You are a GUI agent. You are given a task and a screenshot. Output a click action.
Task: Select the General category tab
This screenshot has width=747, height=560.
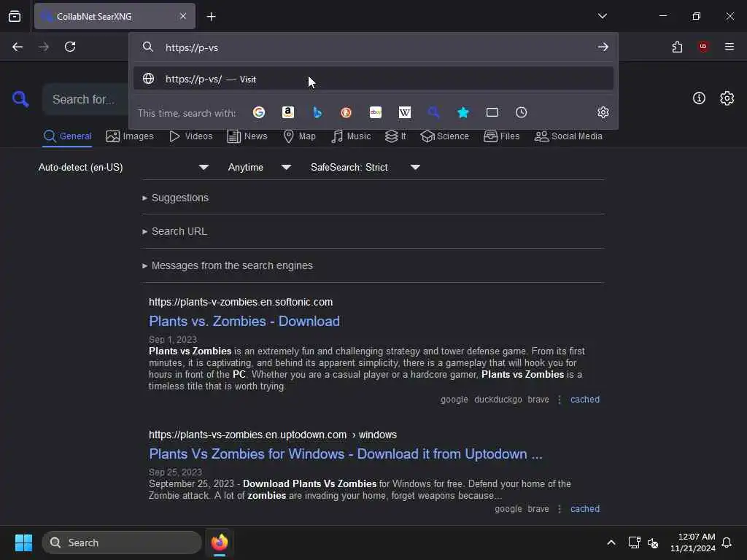click(x=67, y=136)
